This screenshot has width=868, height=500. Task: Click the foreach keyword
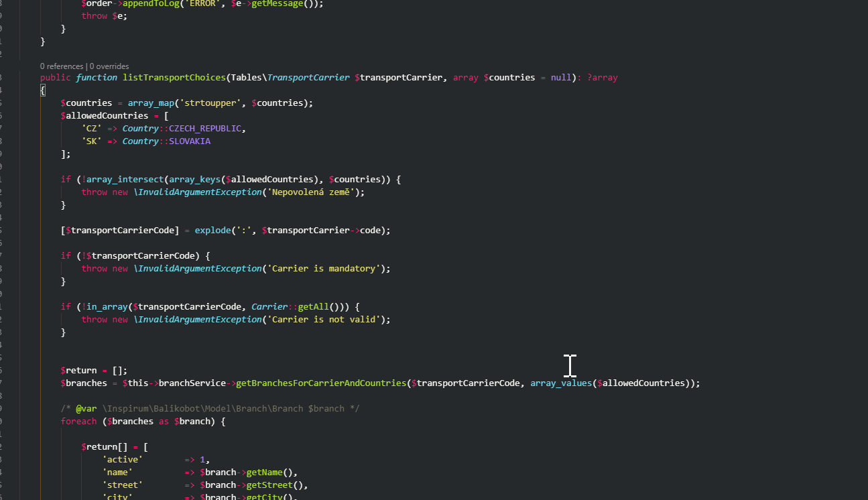point(78,422)
